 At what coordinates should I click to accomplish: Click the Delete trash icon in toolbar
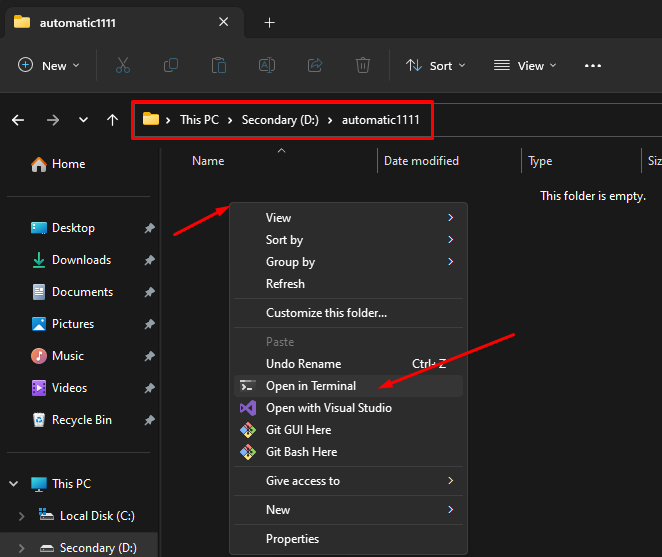(x=363, y=65)
